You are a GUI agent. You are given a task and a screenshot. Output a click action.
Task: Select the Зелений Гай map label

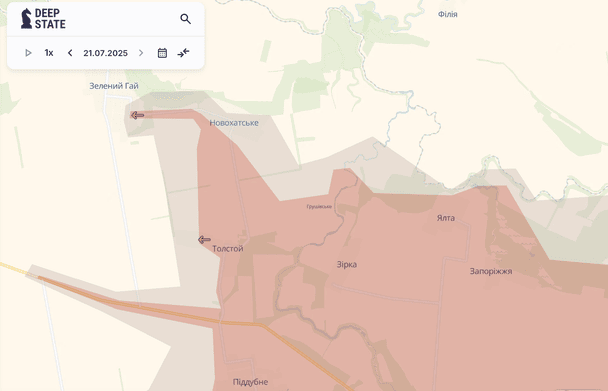pyautogui.click(x=114, y=86)
